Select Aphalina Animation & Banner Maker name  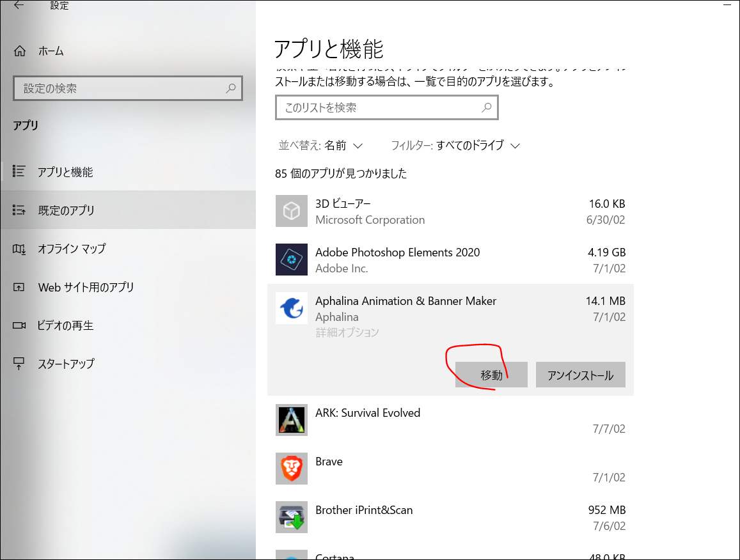pos(406,301)
